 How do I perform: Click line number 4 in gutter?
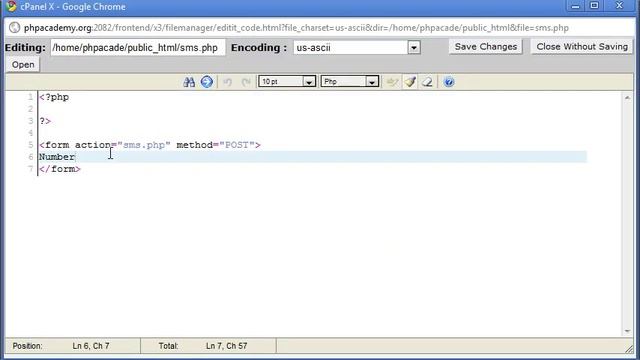[x=30, y=133]
